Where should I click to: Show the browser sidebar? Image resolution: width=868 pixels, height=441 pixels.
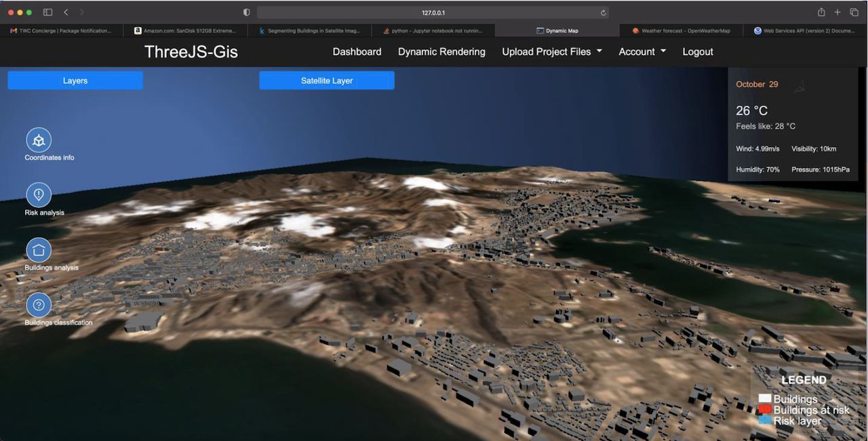pyautogui.click(x=47, y=12)
